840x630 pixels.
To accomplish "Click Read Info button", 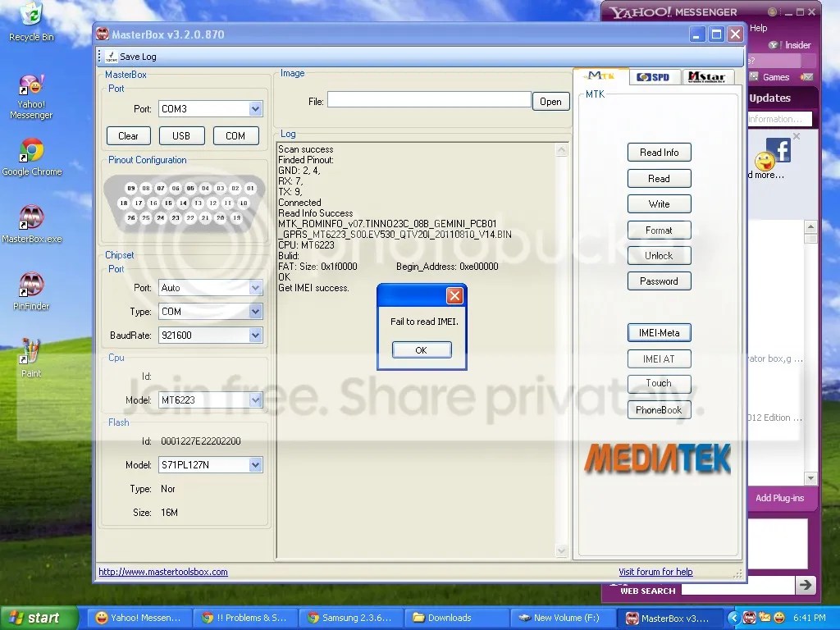I will pyautogui.click(x=659, y=153).
